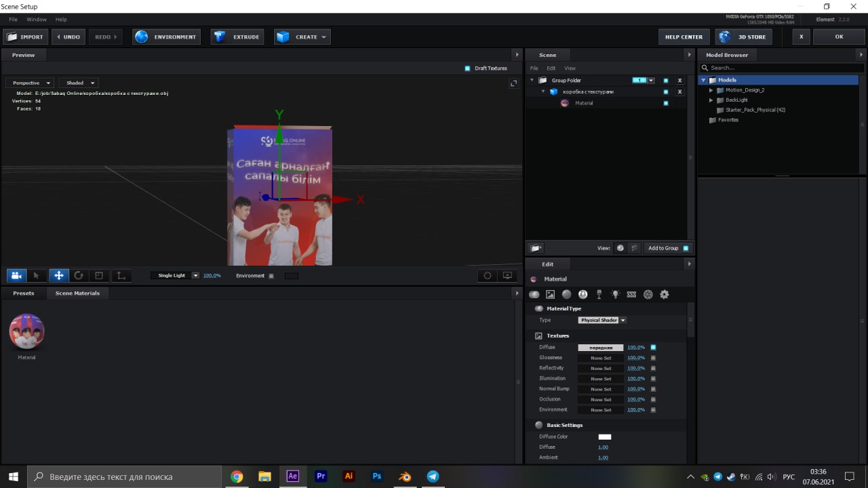The height and width of the screenshot is (488, 868).
Task: Open Telegram from the taskbar
Action: [x=433, y=476]
